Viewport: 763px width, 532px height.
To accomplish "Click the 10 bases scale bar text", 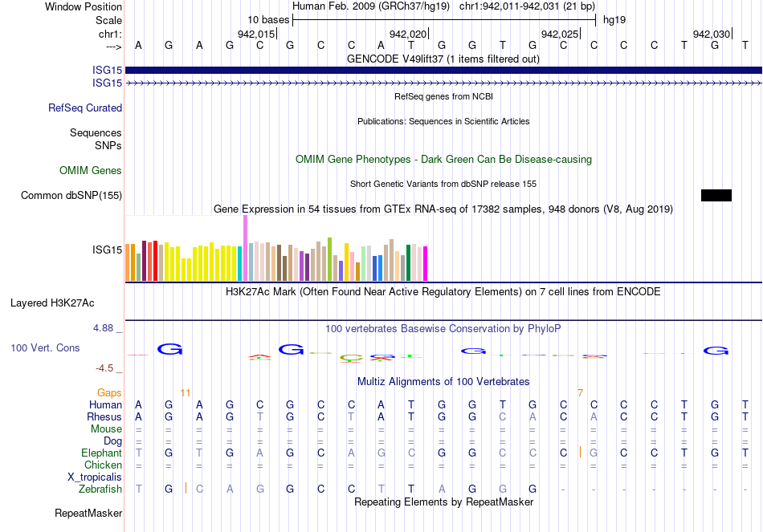I will click(268, 20).
